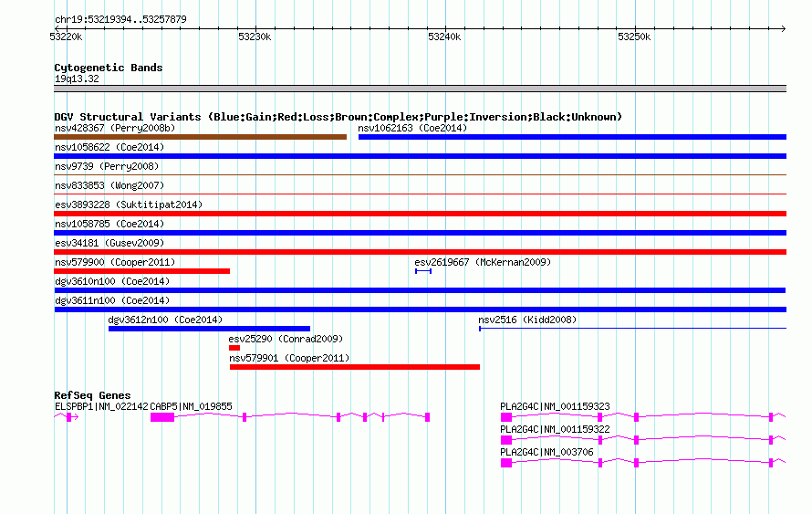Select gene label CABP5|NM_019855
The image size is (812, 514).
pyautogui.click(x=191, y=407)
